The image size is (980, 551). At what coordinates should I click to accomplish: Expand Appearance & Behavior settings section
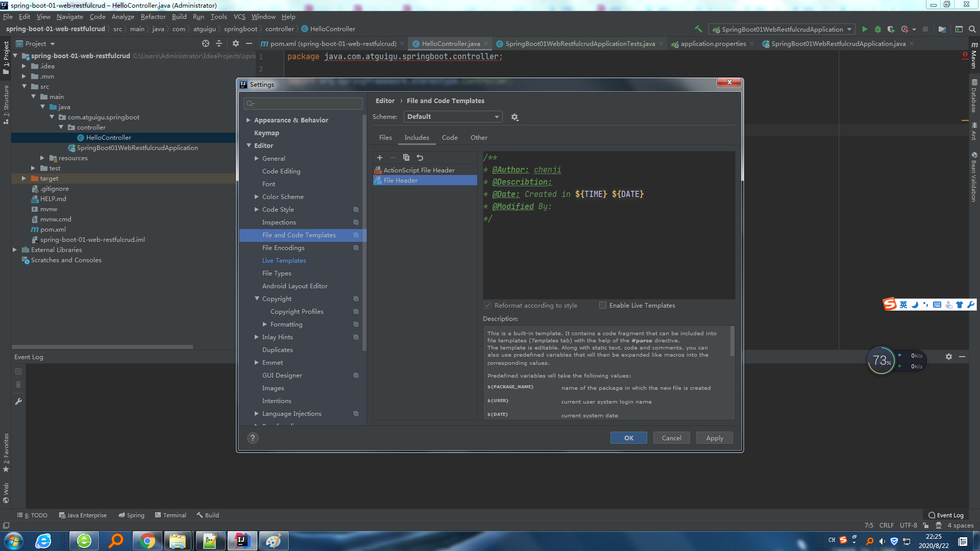249,120
